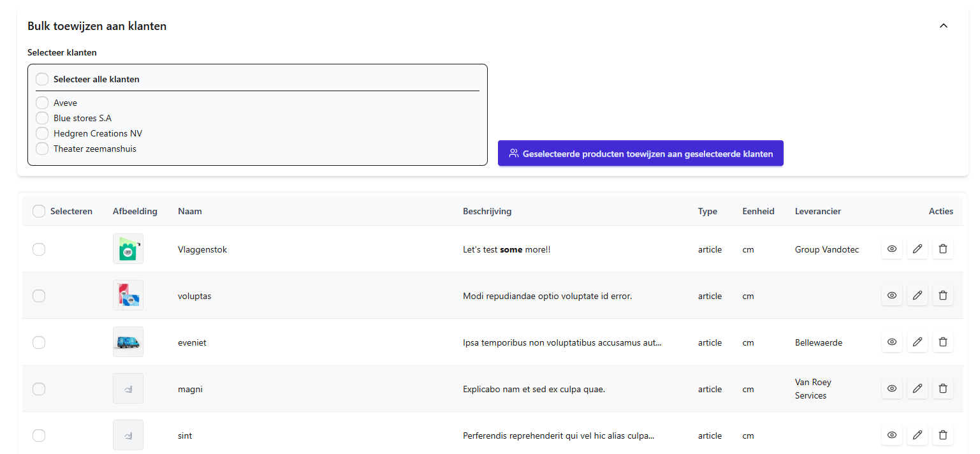View details of the Vlaggenstok product
980x454 pixels.
click(x=891, y=249)
